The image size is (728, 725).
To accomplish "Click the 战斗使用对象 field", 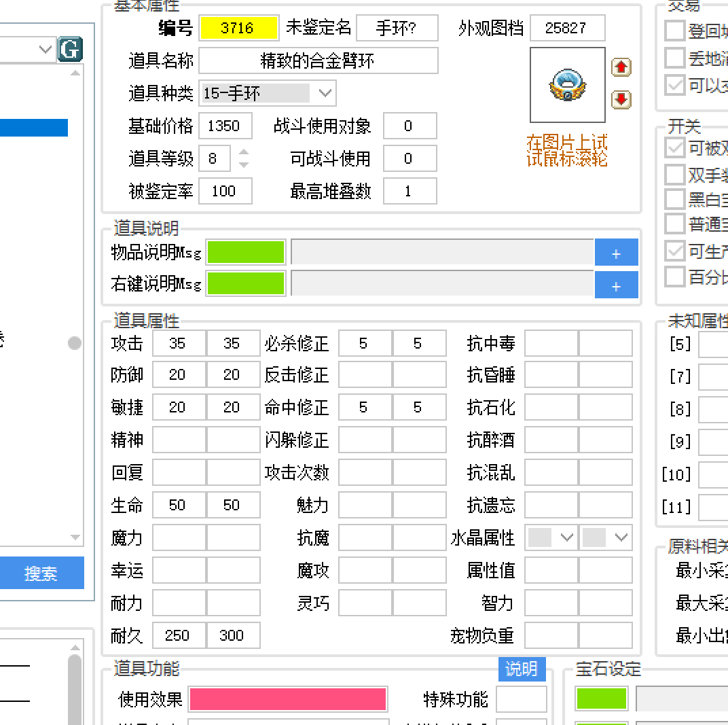I will pyautogui.click(x=409, y=126).
